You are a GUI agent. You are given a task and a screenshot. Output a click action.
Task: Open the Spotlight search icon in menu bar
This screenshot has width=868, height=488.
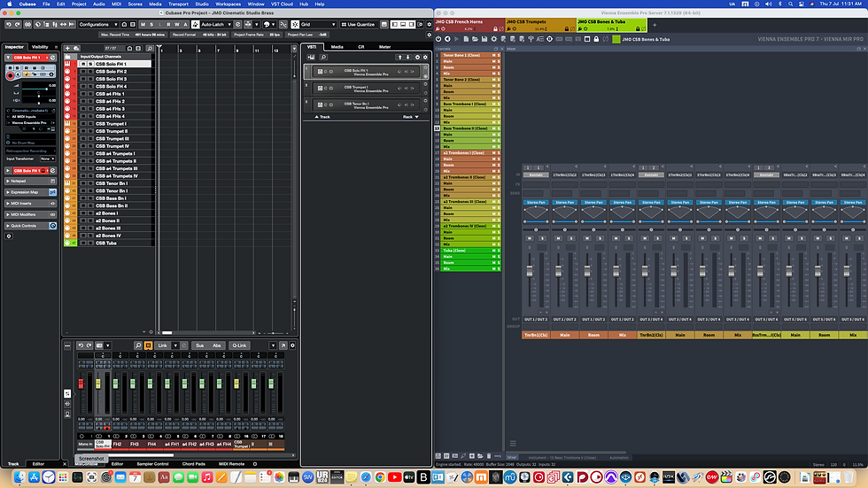[790, 4]
